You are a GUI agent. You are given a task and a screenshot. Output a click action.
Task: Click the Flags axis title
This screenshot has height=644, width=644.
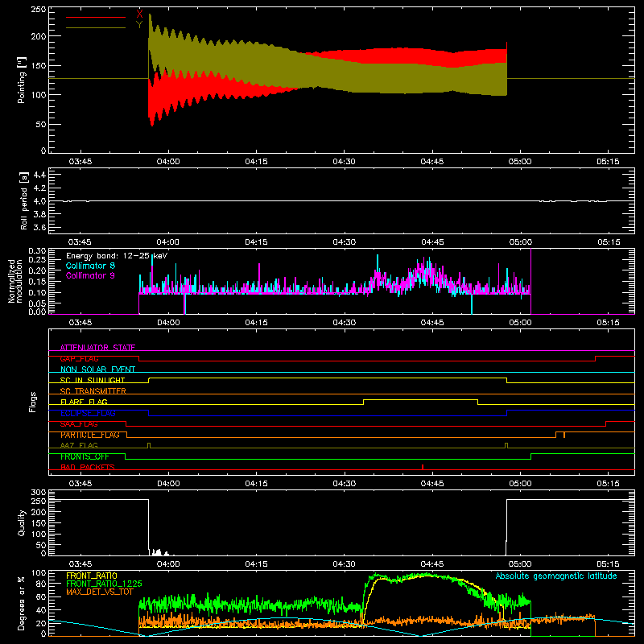tap(33, 402)
